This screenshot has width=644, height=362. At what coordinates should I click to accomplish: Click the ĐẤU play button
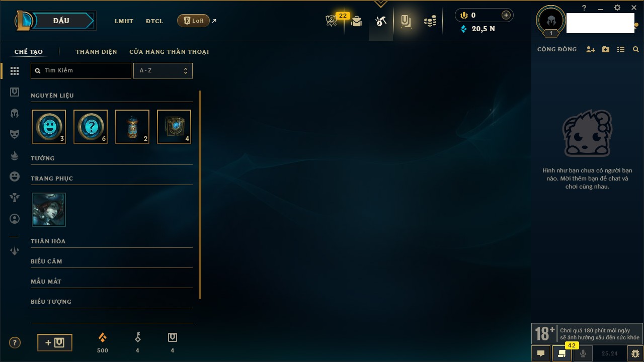[x=61, y=21]
